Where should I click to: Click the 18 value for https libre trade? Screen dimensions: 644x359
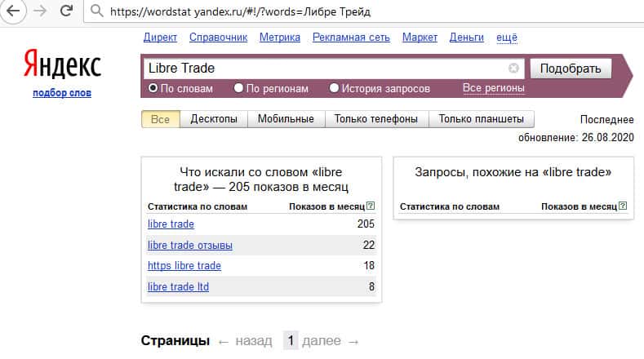pyautogui.click(x=369, y=265)
